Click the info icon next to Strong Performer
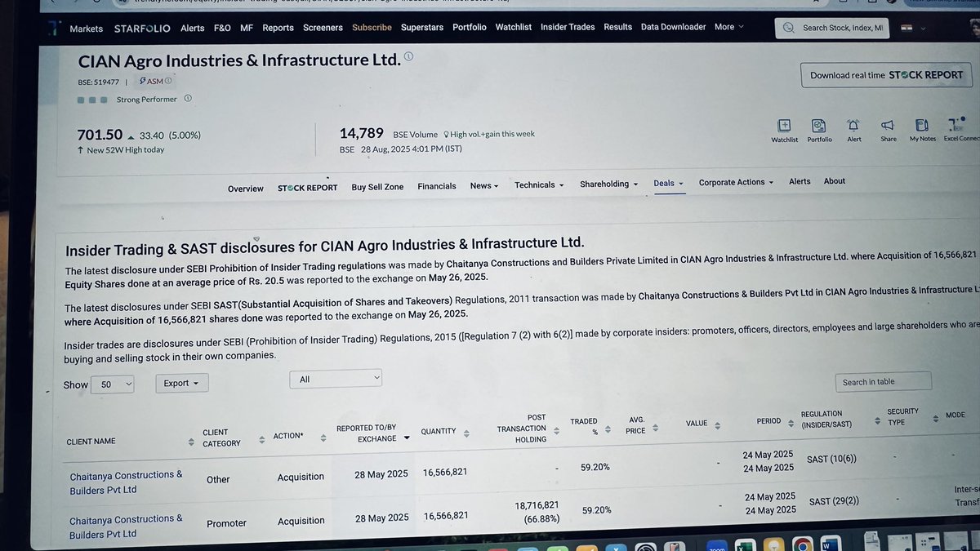 [188, 99]
